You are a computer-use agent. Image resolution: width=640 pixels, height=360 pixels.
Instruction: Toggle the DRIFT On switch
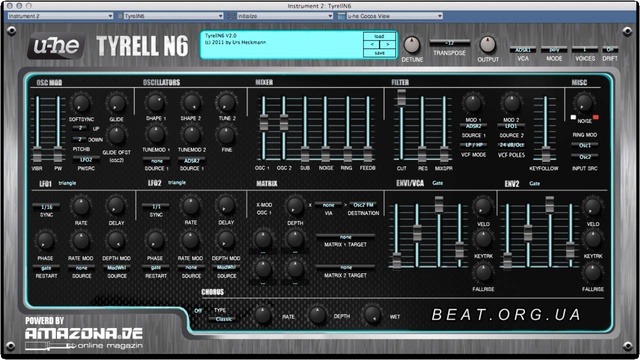click(x=610, y=50)
